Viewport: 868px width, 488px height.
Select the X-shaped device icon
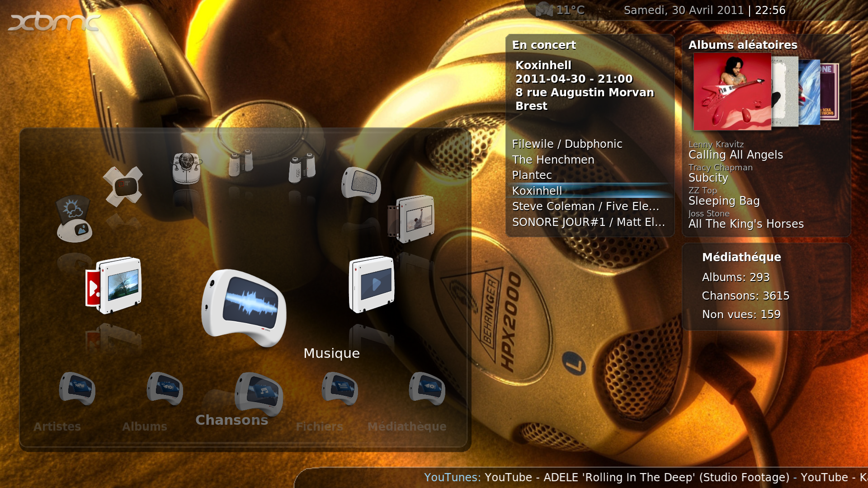[123, 186]
